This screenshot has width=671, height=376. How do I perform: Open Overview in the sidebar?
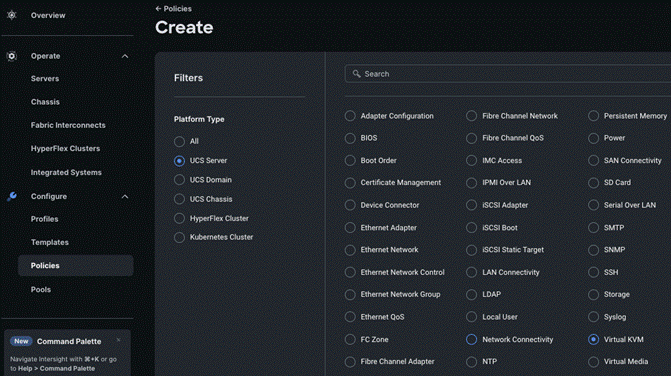coord(48,15)
